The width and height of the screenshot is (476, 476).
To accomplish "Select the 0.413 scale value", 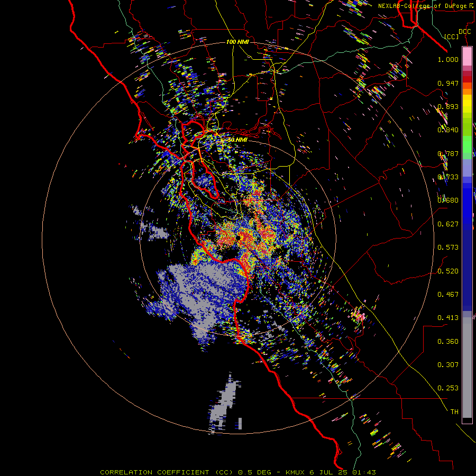I will pos(448,318).
